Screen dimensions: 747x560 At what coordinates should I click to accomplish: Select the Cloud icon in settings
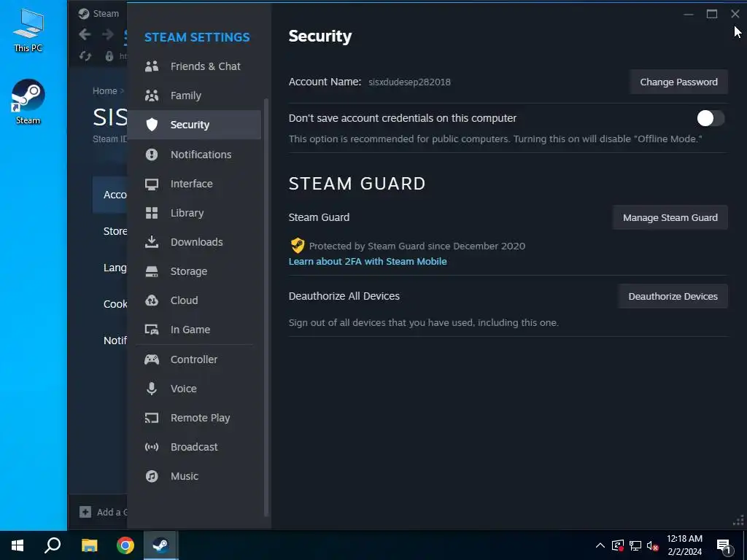(152, 300)
